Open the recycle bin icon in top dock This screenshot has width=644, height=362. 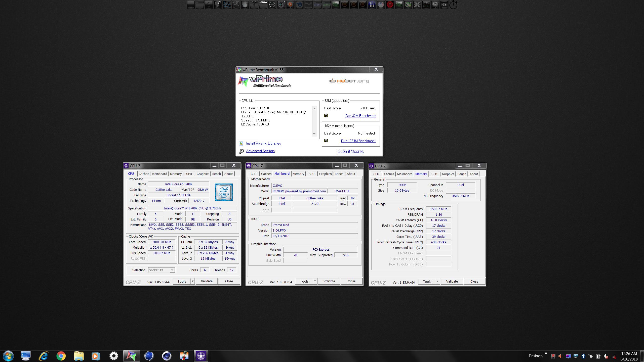(444, 5)
